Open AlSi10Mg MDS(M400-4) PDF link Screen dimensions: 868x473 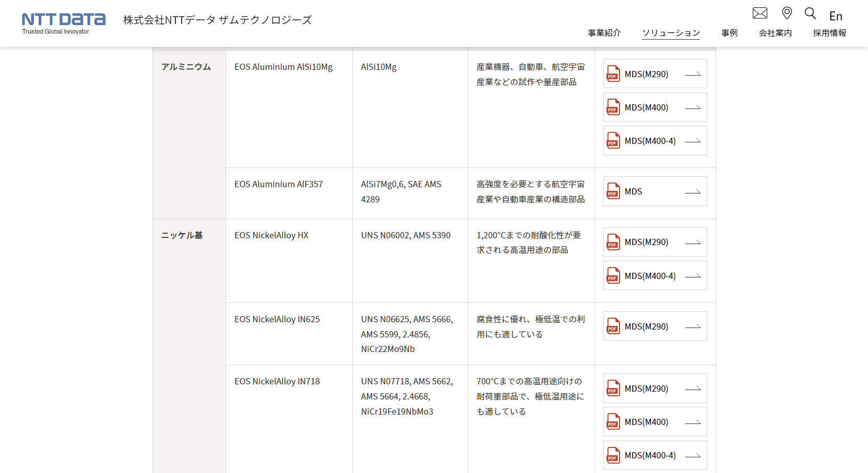(x=655, y=140)
